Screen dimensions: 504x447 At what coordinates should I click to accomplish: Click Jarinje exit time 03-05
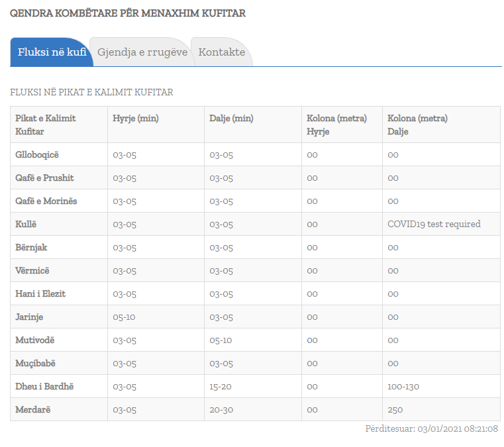point(221,317)
